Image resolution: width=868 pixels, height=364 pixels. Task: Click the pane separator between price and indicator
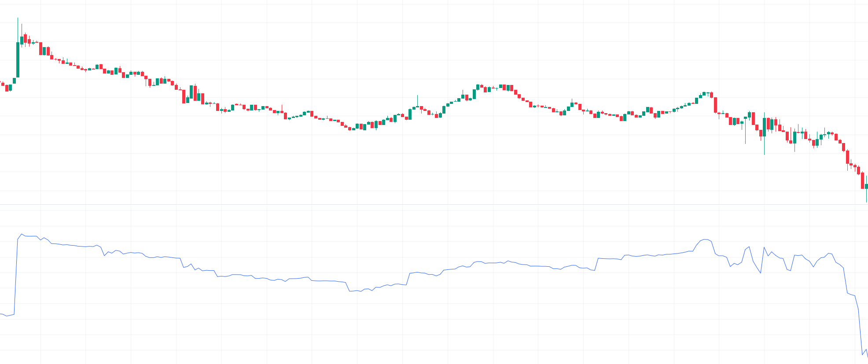point(434,204)
